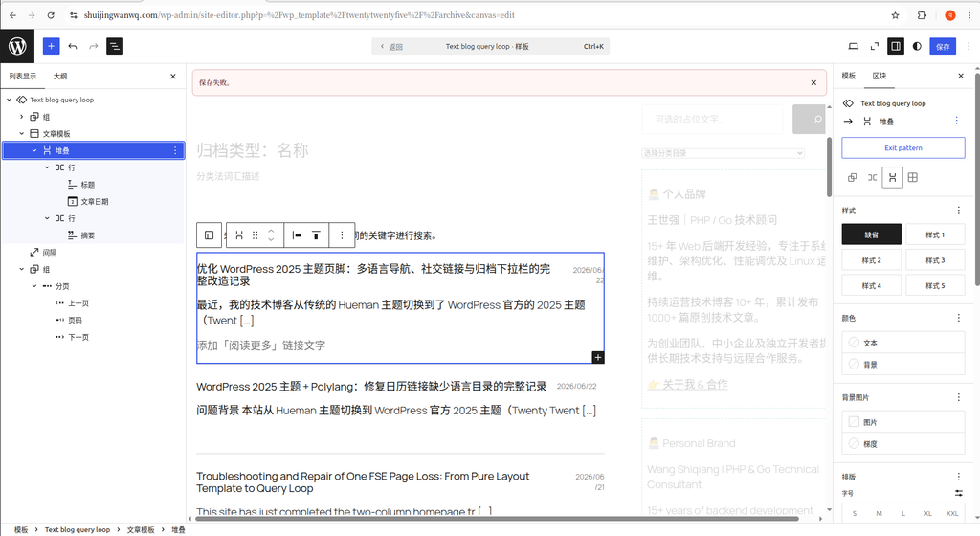This screenshot has width=980, height=536.
Task: Apply the 缺省 default style
Action: (871, 234)
